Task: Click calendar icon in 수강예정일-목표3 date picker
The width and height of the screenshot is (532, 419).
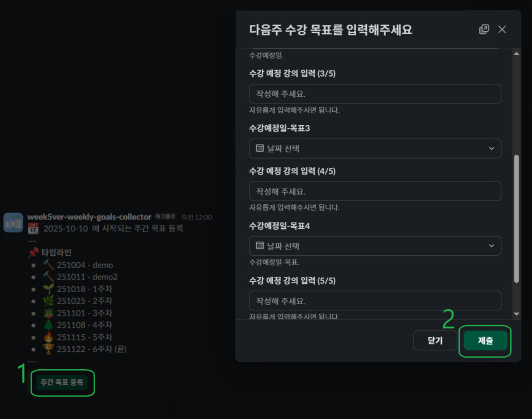Action: click(x=260, y=149)
